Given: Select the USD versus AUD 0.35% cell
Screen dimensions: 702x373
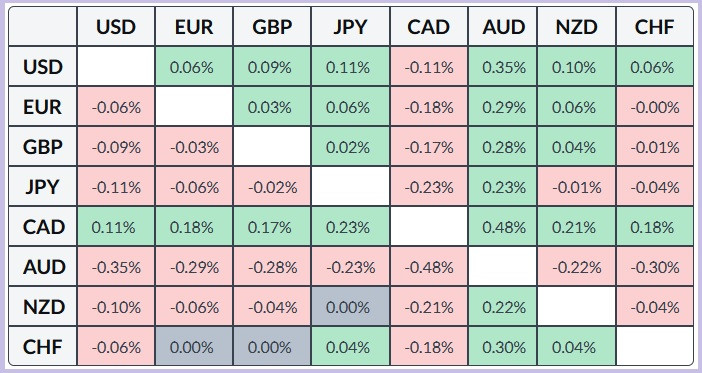Looking at the screenshot, I should point(503,67).
